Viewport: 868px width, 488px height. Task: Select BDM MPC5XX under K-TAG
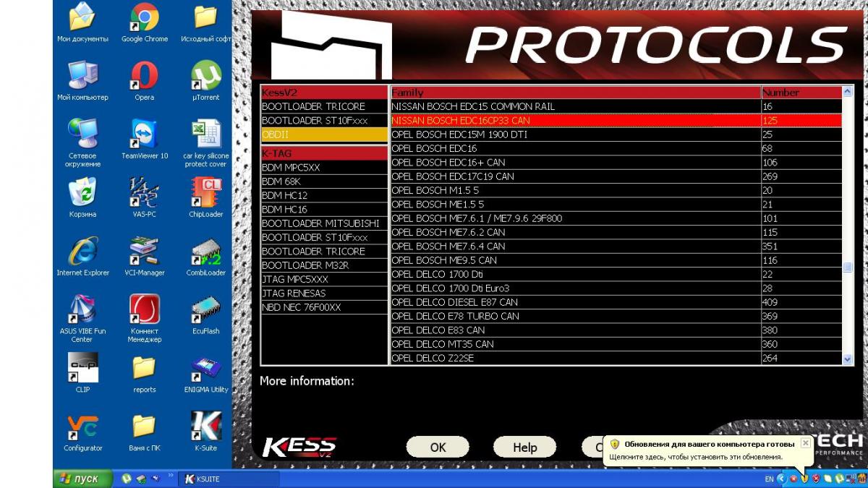[x=324, y=168]
